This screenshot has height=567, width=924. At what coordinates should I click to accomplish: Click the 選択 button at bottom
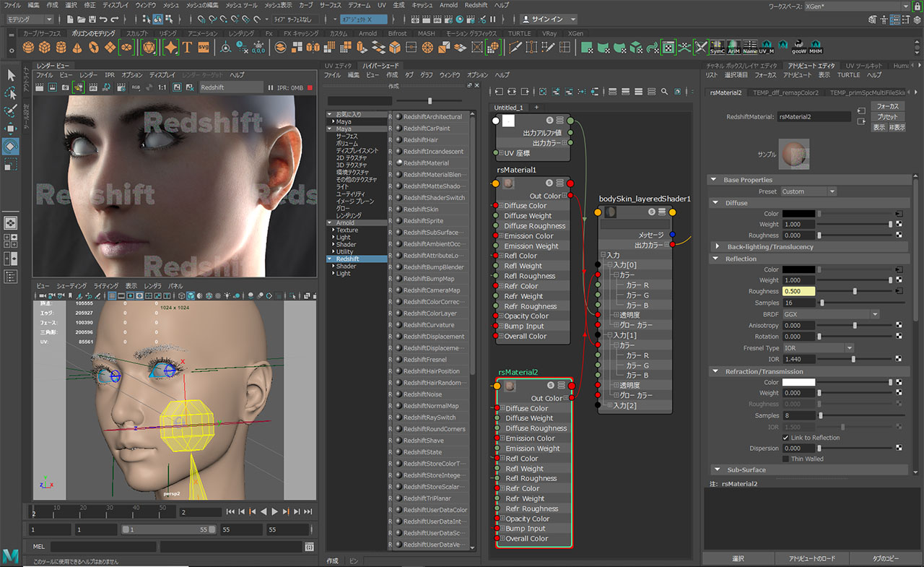coord(738,559)
